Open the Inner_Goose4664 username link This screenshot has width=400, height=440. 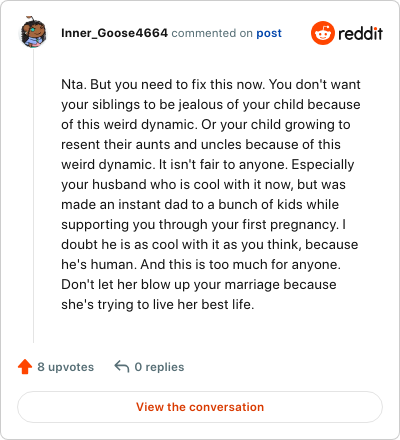pyautogui.click(x=114, y=33)
